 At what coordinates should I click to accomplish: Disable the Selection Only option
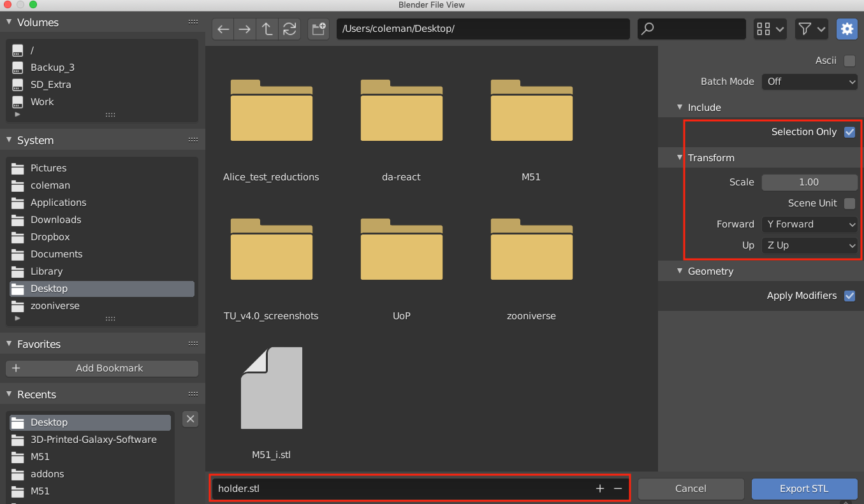[849, 132]
